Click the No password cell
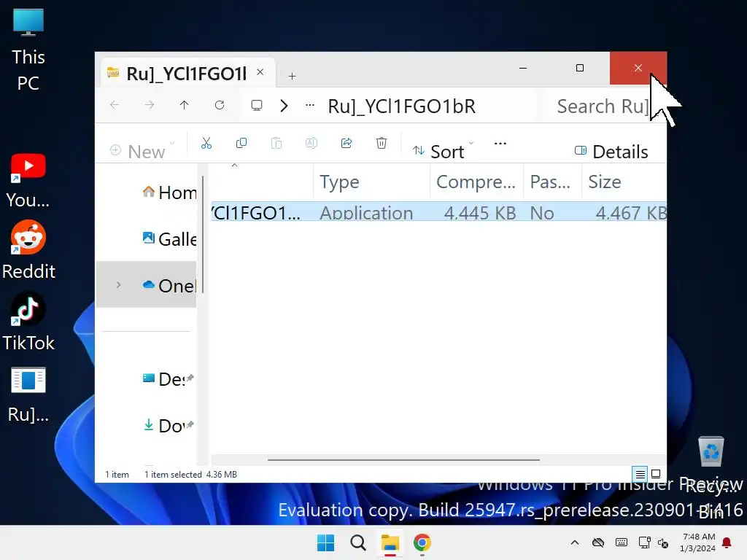This screenshot has width=747, height=560. (x=542, y=212)
